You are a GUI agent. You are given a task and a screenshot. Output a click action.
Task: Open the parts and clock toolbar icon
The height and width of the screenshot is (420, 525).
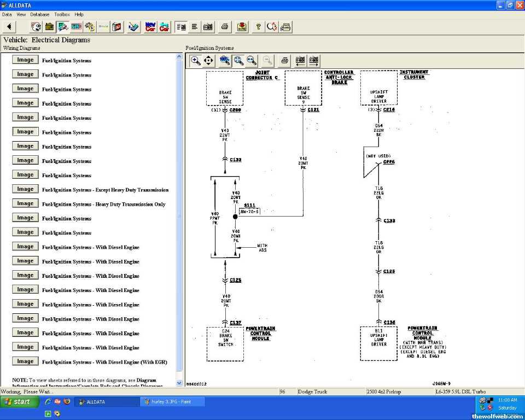pyautogui.click(x=90, y=26)
